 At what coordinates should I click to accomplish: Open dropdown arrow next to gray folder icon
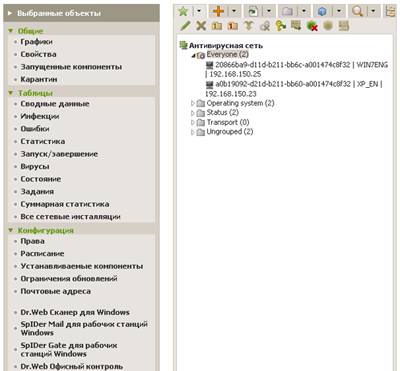pyautogui.click(x=303, y=11)
